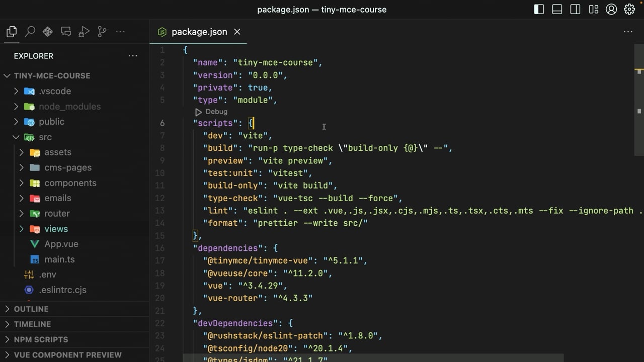Click the router folder icon

click(x=35, y=213)
